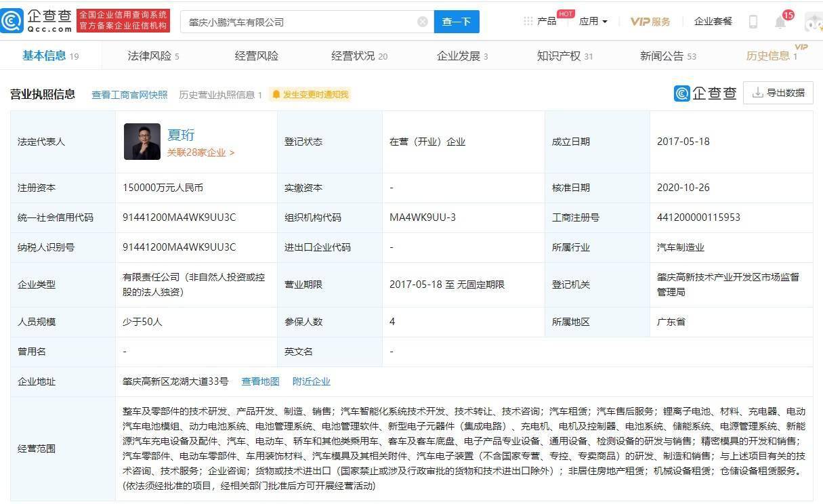
Task: Open 查看地图 link
Action: [x=261, y=381]
